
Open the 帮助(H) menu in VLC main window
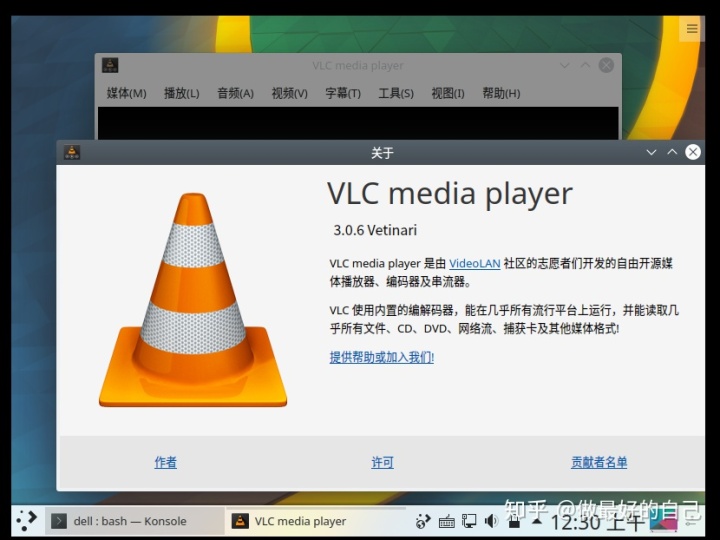[x=501, y=93]
